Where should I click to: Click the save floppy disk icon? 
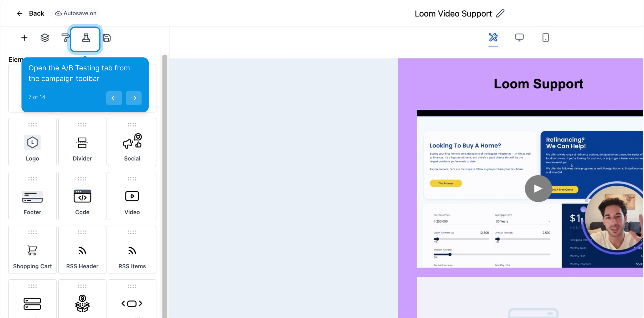(107, 38)
